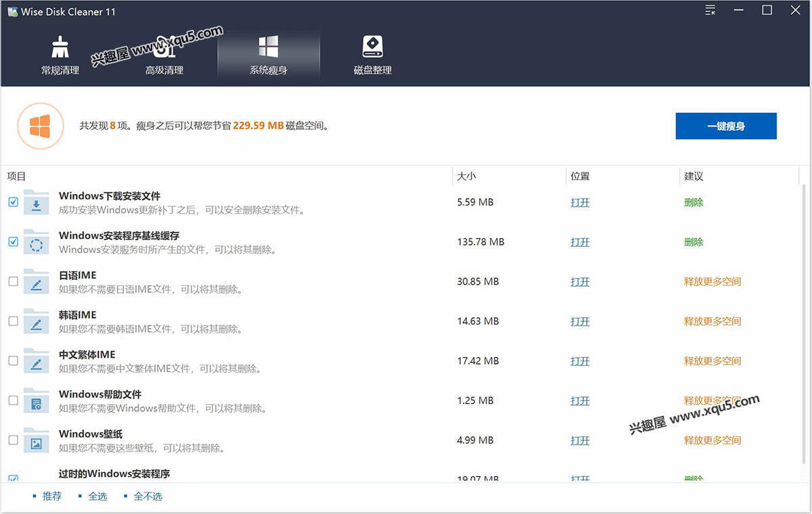Choose the 推荐 selection option
The height and width of the screenshot is (514, 812).
click(51, 496)
